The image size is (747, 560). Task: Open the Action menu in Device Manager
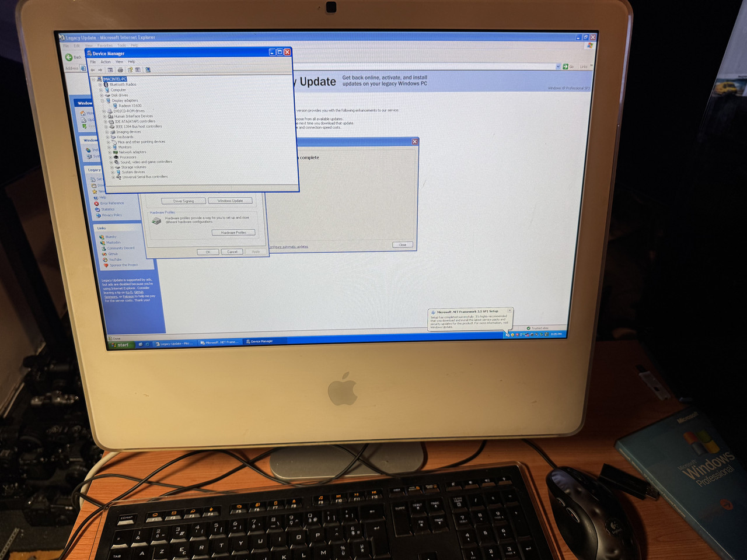pyautogui.click(x=106, y=62)
